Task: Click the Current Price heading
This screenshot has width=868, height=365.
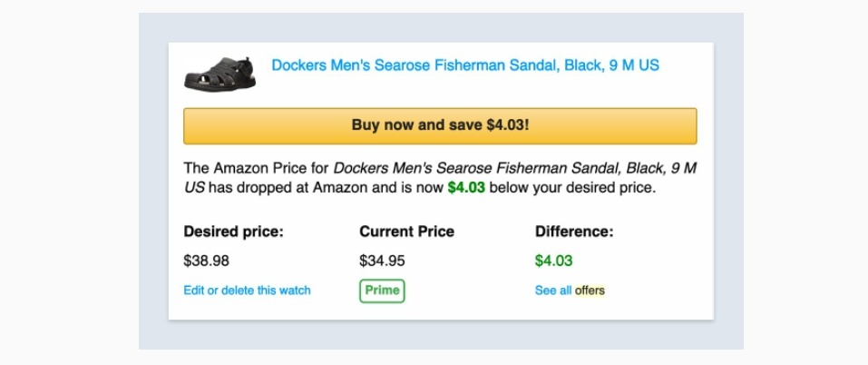Action: click(407, 232)
